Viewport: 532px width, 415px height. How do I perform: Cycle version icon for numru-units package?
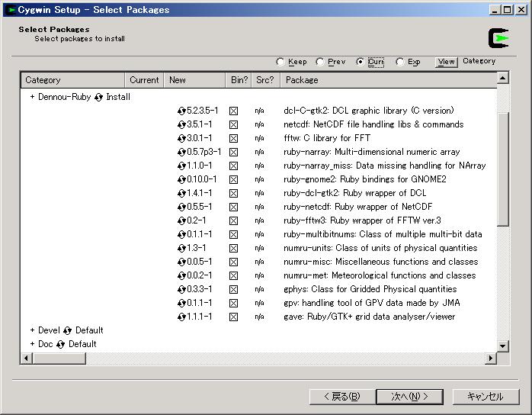[x=181, y=248]
